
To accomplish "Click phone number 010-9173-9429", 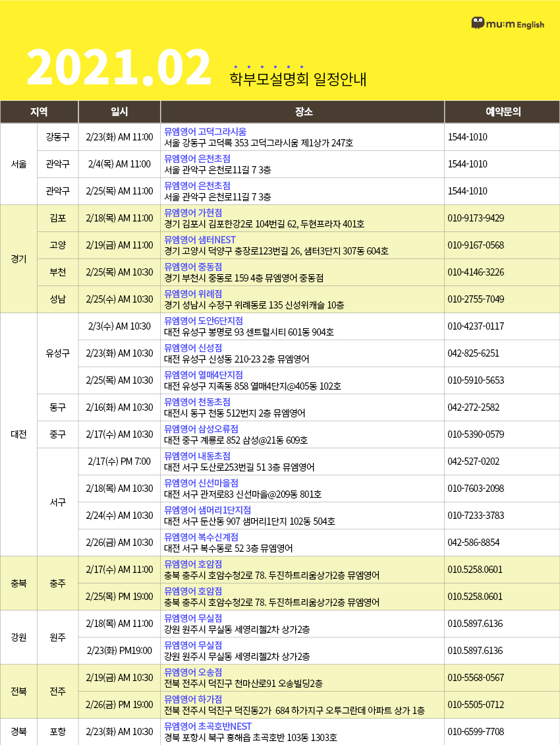I will click(x=476, y=219).
